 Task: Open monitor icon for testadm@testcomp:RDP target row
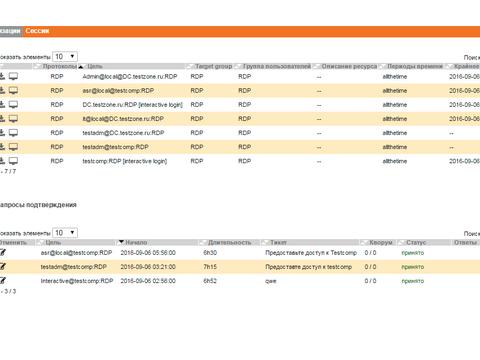click(13, 147)
